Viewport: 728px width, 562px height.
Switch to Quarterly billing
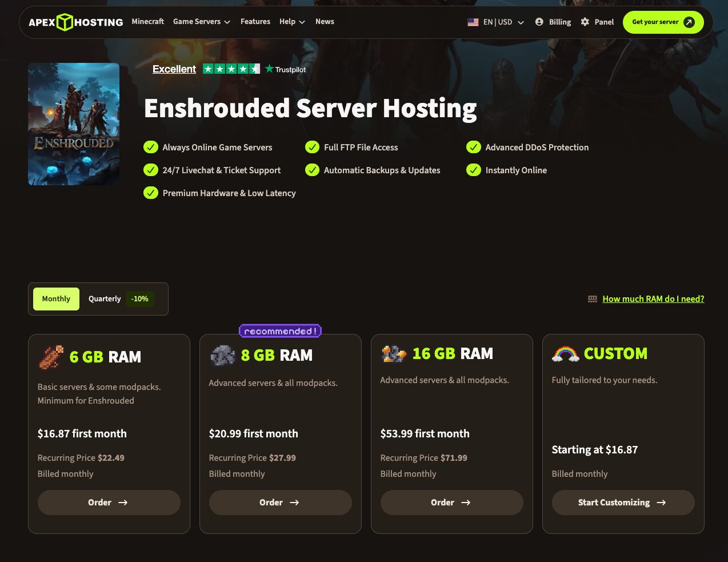tap(105, 299)
